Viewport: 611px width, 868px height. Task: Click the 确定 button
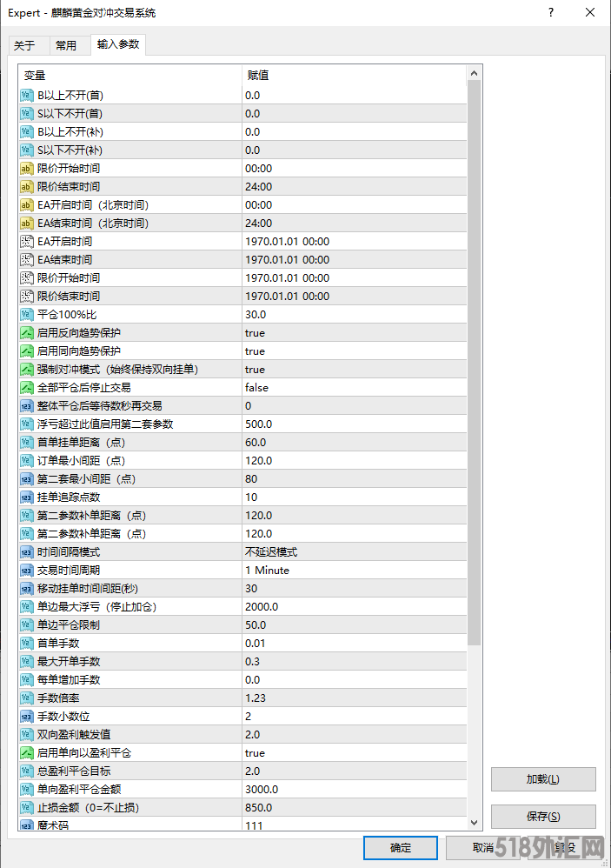[401, 847]
